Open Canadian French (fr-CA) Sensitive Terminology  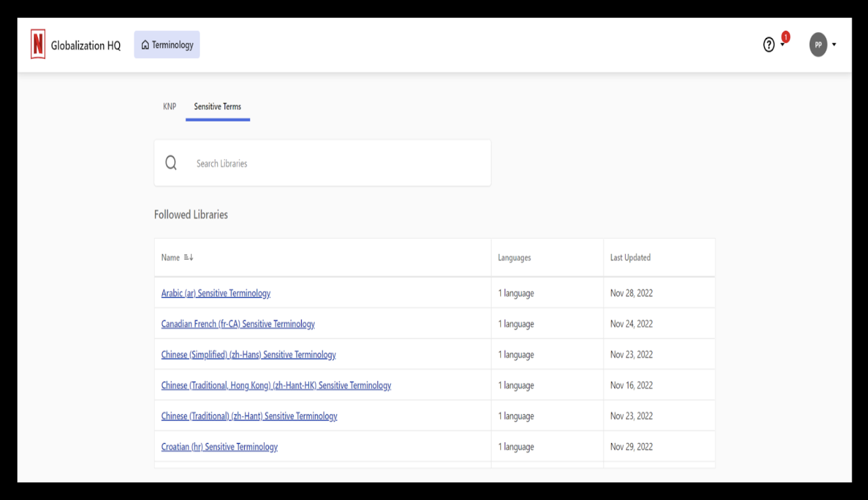pyautogui.click(x=238, y=324)
